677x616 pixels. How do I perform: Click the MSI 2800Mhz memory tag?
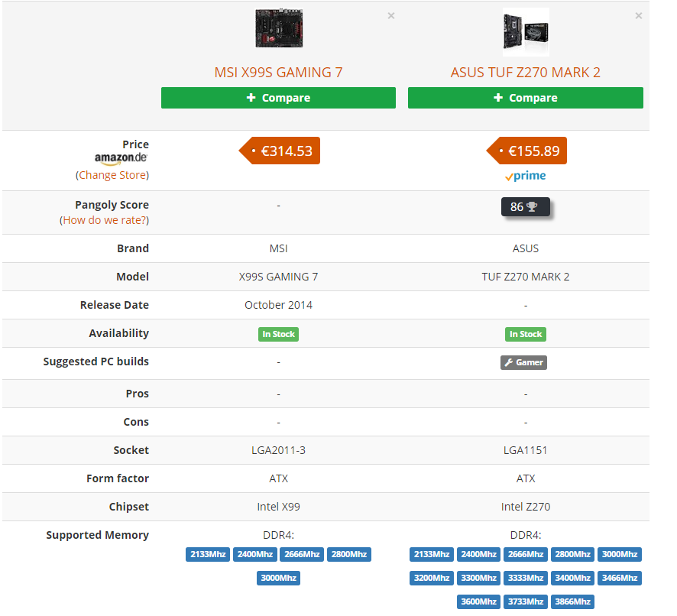pyautogui.click(x=349, y=554)
